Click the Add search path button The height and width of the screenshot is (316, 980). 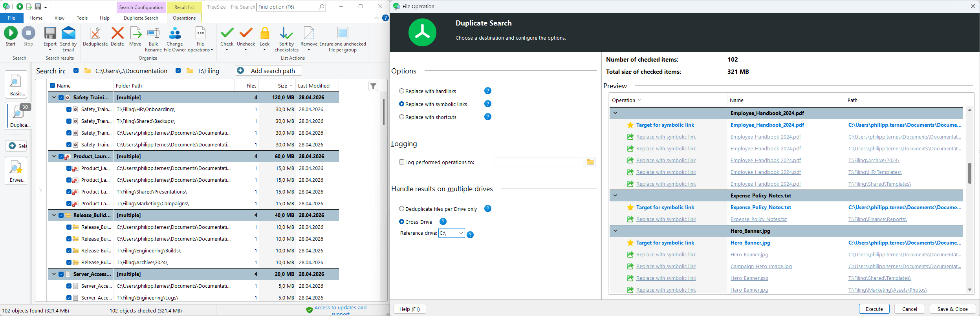coord(268,71)
